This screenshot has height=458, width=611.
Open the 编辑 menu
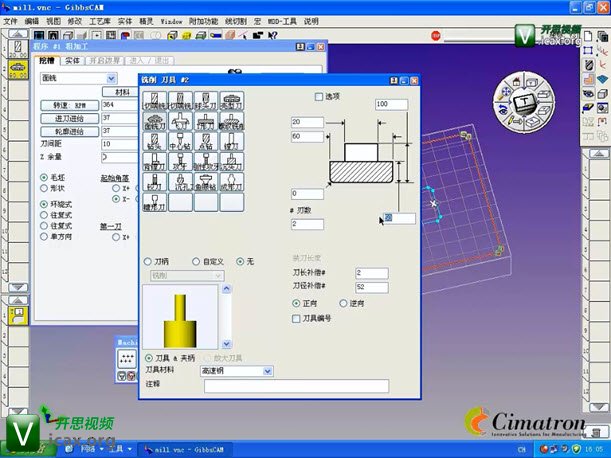click(32, 21)
